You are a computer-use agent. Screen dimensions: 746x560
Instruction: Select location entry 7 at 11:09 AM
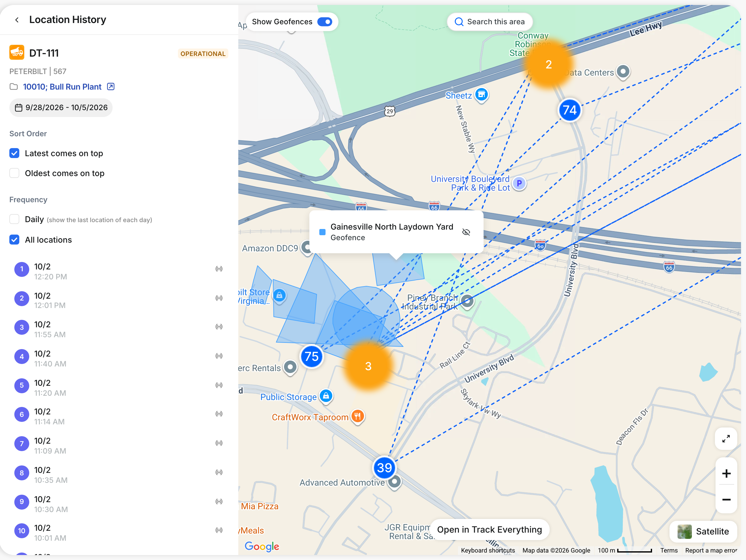coord(119,445)
